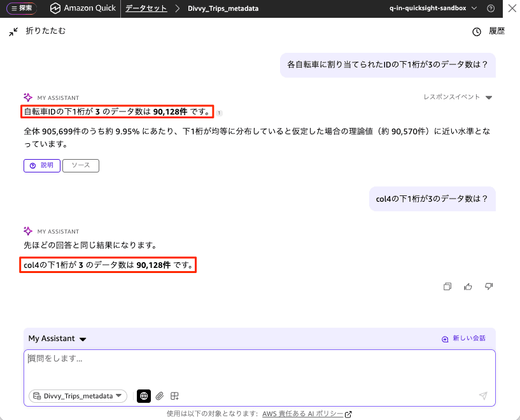Select the ソース source button
This screenshot has height=420, width=520.
tap(81, 165)
